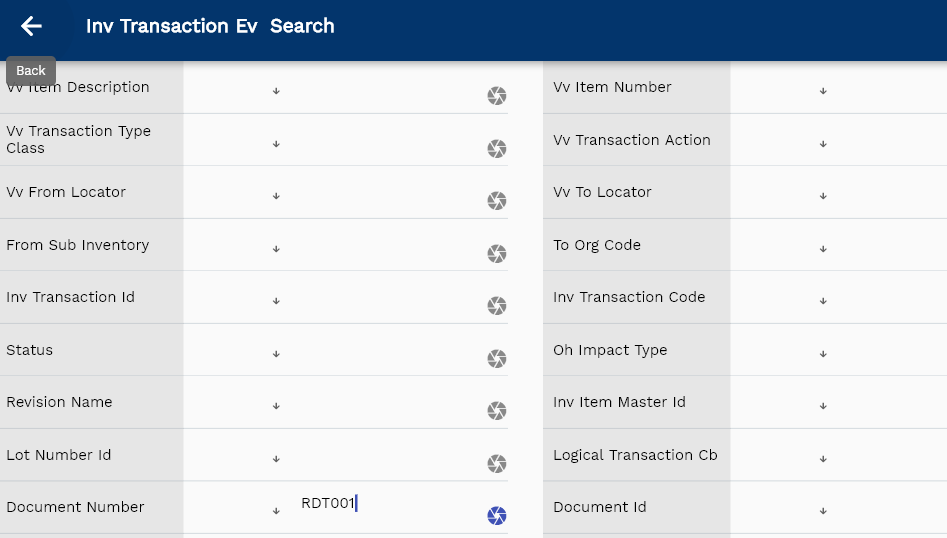Expand operator arrow for Oh Impact Type
The image size is (947, 538).
pyautogui.click(x=823, y=354)
